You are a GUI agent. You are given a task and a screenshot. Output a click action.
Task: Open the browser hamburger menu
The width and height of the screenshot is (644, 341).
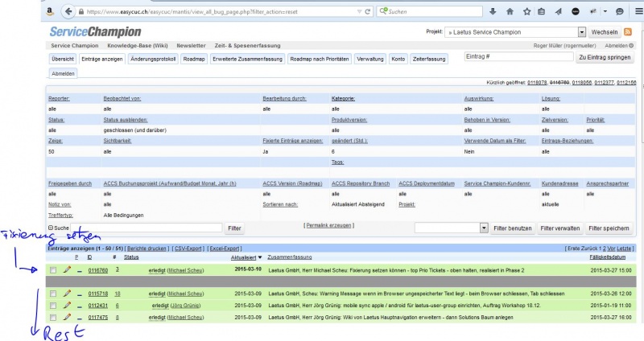click(x=639, y=11)
